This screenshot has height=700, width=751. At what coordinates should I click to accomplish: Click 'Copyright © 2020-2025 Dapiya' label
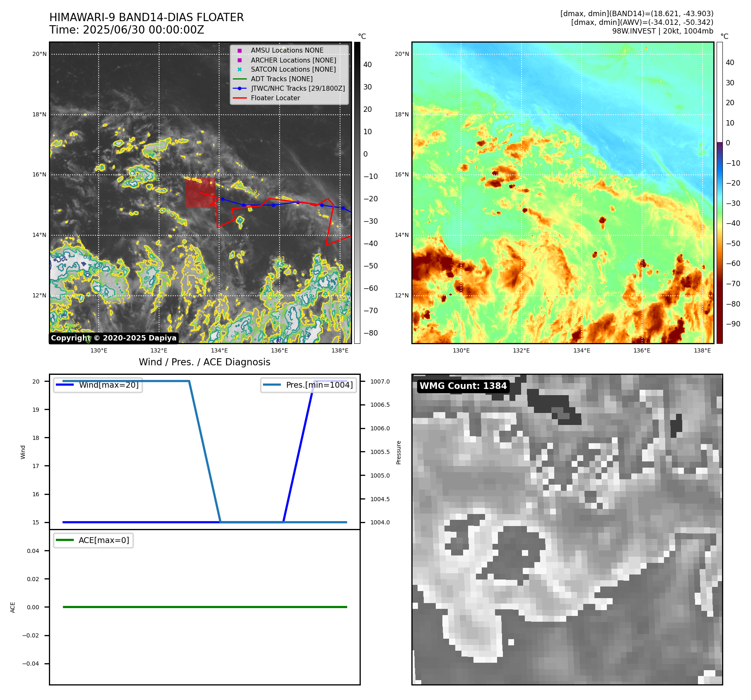point(114,338)
